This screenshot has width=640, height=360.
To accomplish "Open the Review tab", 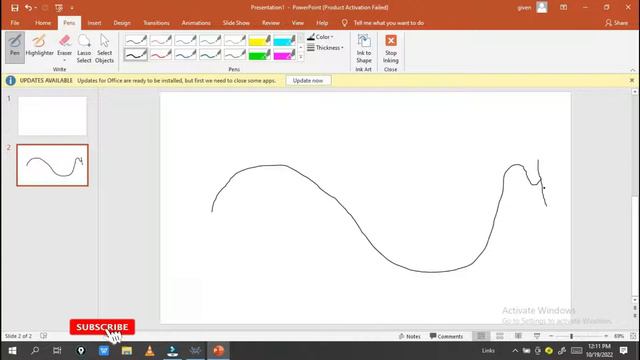I will coord(271,23).
